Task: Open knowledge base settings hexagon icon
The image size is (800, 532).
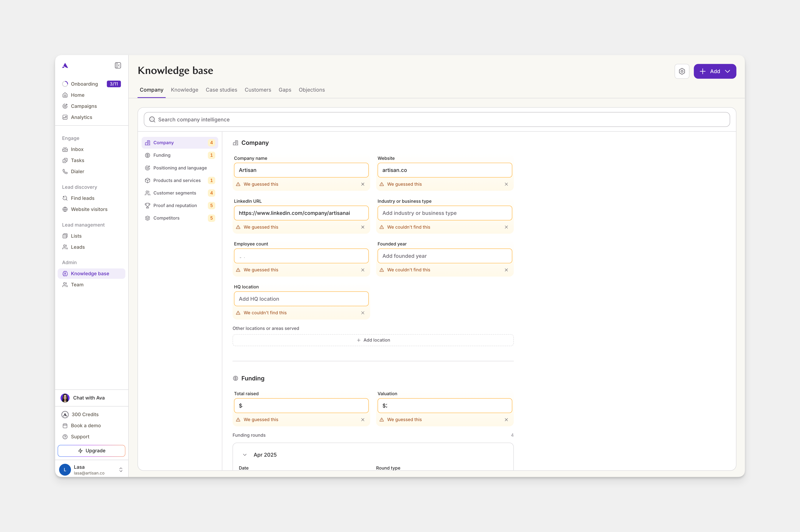Action: (x=682, y=71)
